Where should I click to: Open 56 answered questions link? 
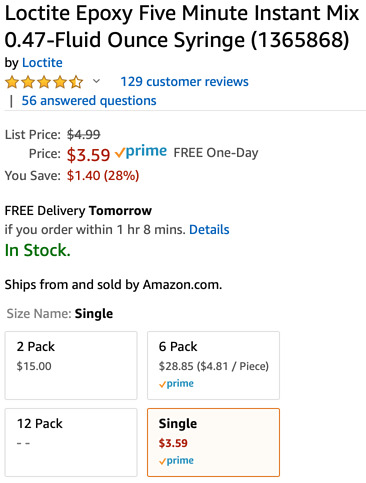click(89, 101)
